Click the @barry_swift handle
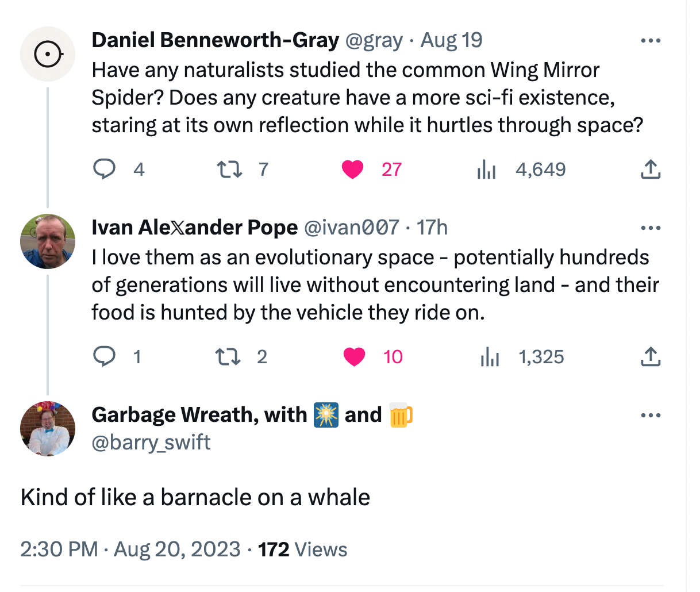The width and height of the screenshot is (700, 592). tap(151, 443)
